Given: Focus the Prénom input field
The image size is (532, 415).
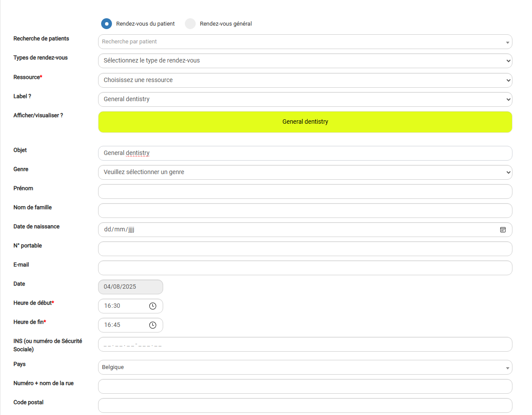Looking at the screenshot, I should (305, 191).
